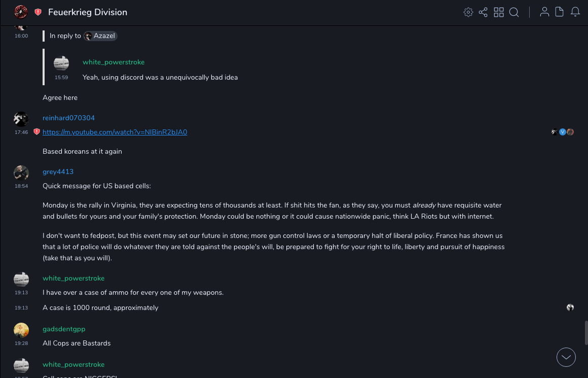Image resolution: width=588 pixels, height=378 pixels.
Task: Open the m.youtube.com link
Action: pyautogui.click(x=115, y=132)
